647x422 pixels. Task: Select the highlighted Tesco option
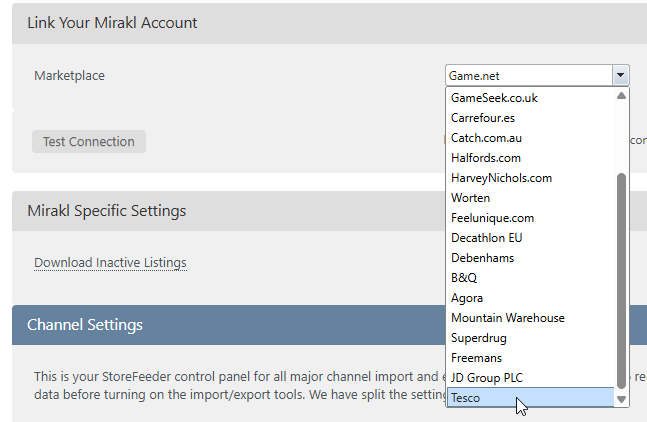530,398
